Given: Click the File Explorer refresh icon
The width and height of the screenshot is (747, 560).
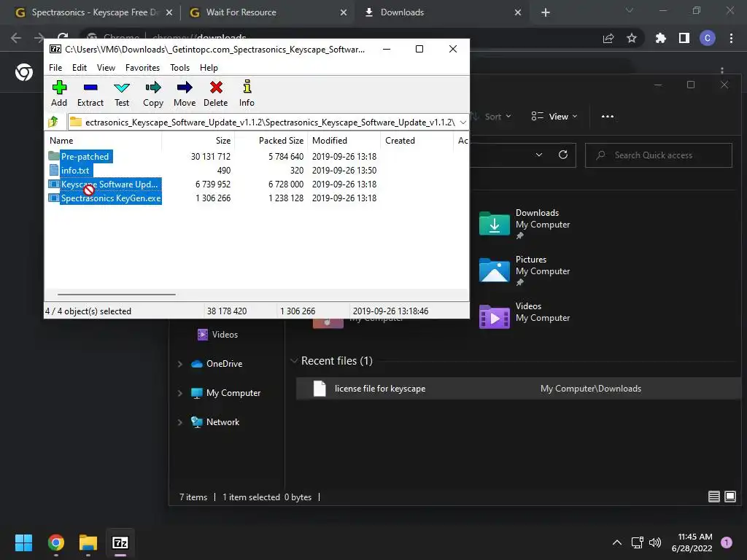Looking at the screenshot, I should coord(563,155).
